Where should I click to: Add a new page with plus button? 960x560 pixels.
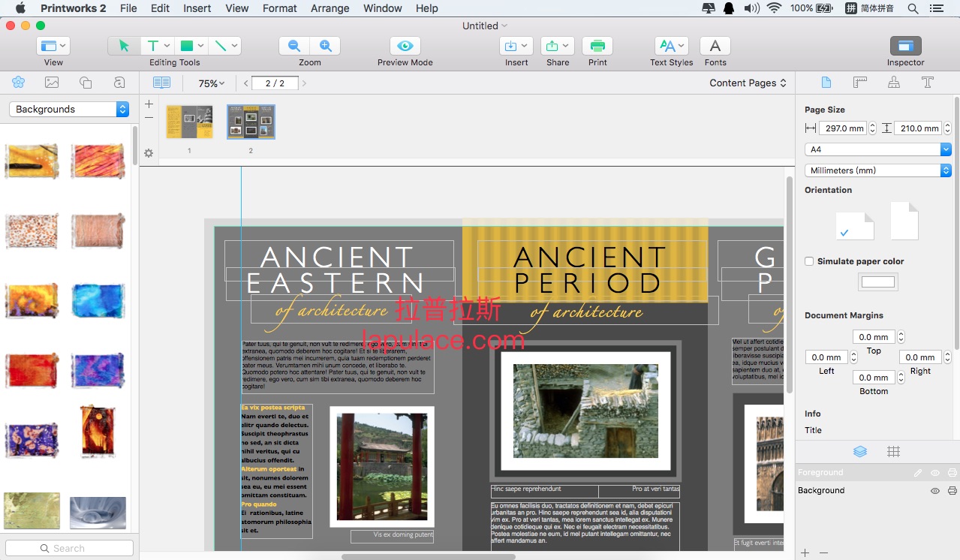coord(149,104)
